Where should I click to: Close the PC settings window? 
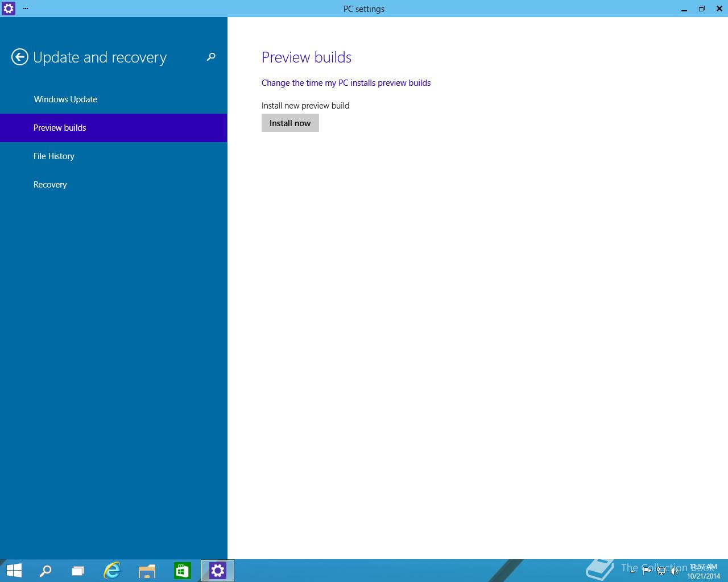(719, 9)
